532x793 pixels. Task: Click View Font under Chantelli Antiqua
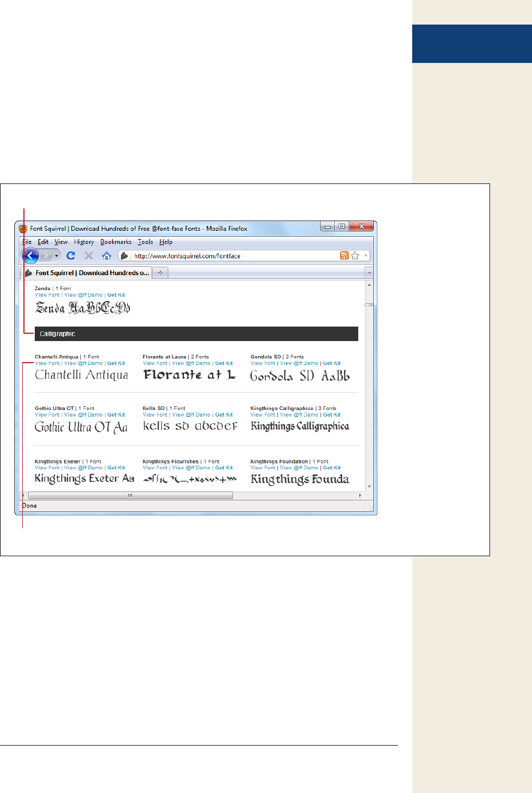pyautogui.click(x=47, y=363)
